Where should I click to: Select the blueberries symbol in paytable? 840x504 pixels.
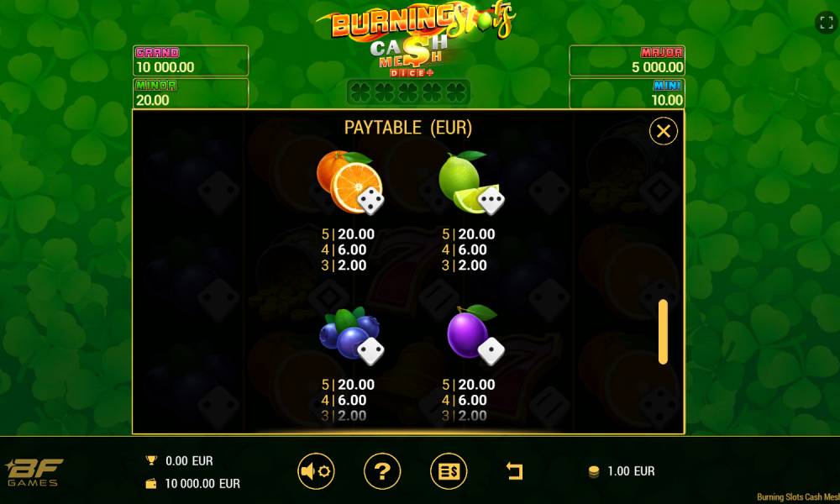click(351, 335)
